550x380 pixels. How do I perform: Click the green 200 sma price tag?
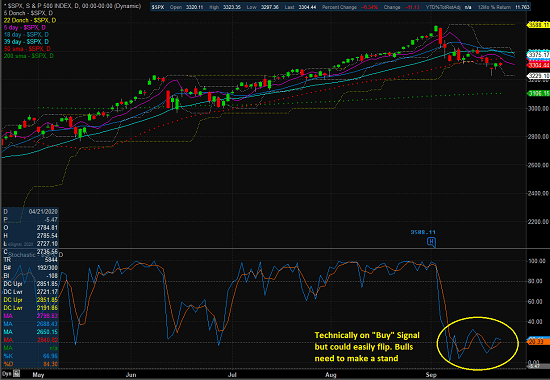click(538, 93)
